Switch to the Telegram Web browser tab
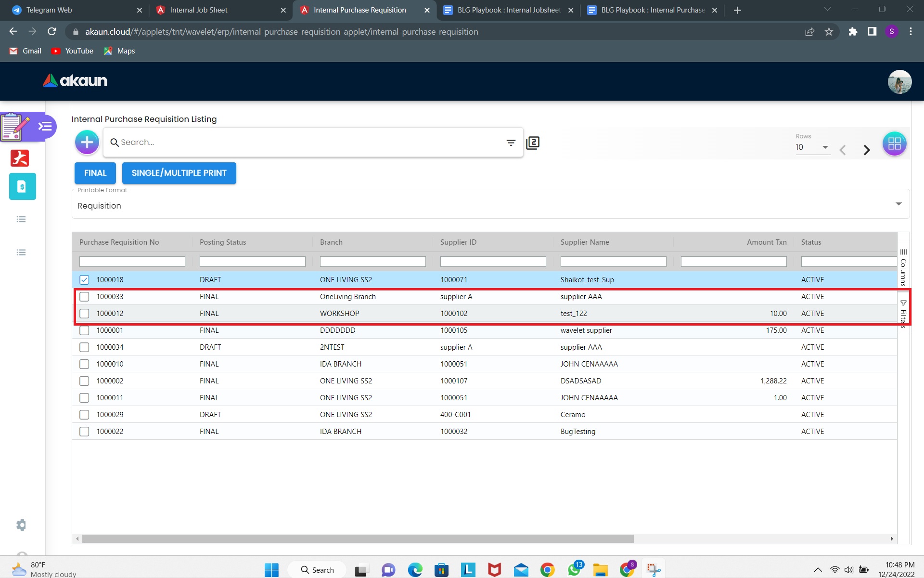 [x=49, y=10]
